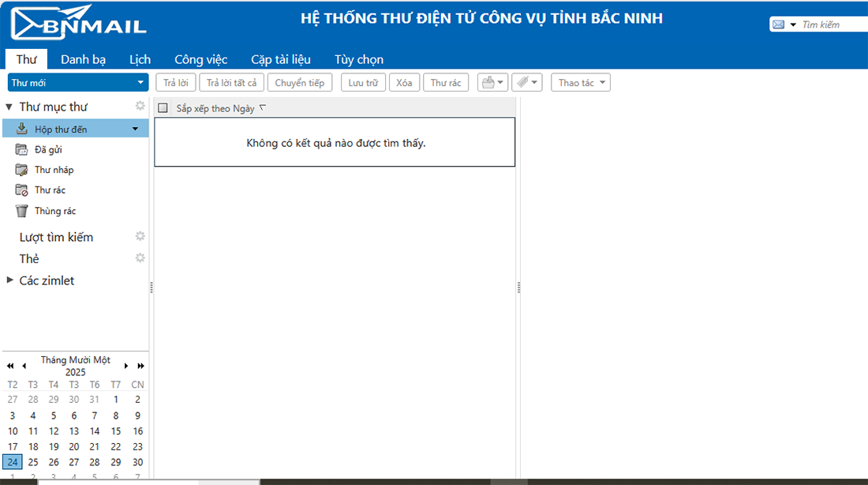Tick the select-all checkbox in message list
This screenshot has width=868, height=485.
tap(163, 108)
